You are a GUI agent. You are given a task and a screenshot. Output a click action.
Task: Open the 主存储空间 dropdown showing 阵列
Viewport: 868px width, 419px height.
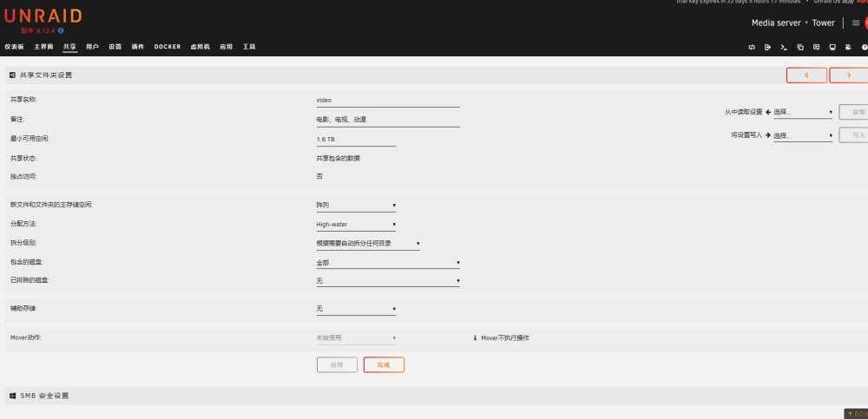356,206
